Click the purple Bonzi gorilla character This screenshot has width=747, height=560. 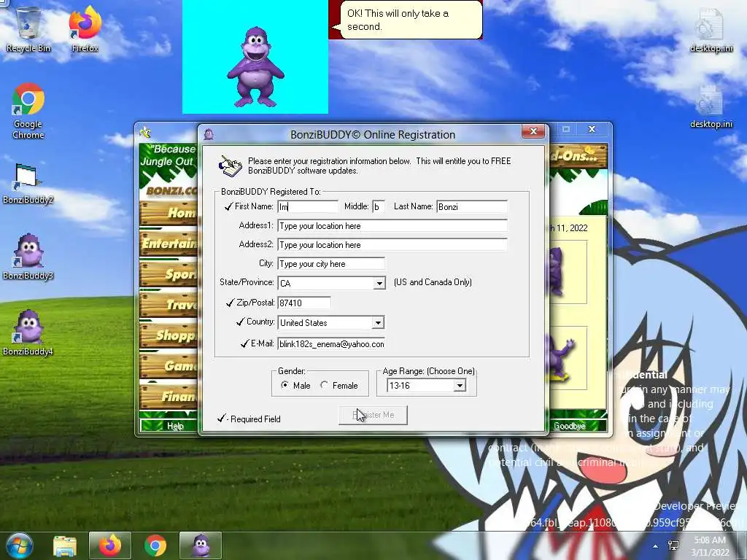click(x=256, y=66)
